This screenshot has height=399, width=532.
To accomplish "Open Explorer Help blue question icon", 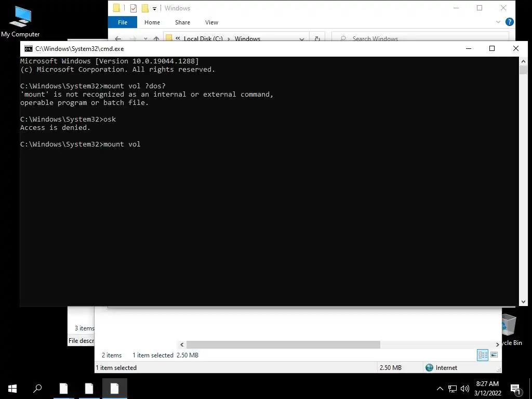I will click(x=509, y=22).
